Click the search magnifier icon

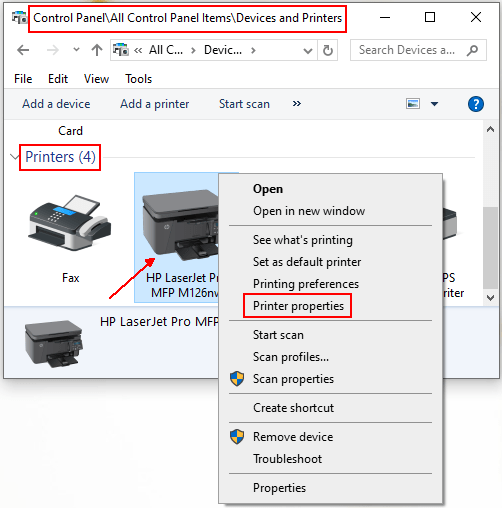472,50
